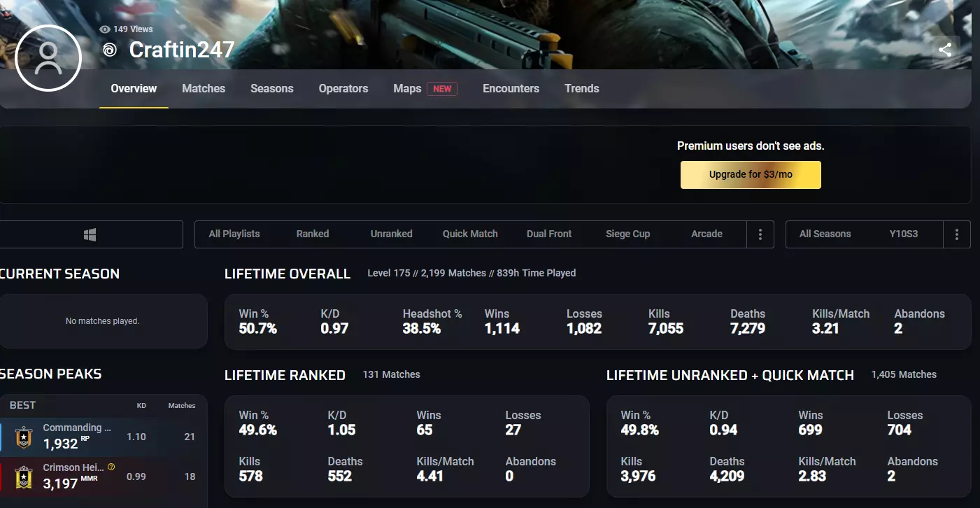Click the share icon in the banner

pos(945,50)
